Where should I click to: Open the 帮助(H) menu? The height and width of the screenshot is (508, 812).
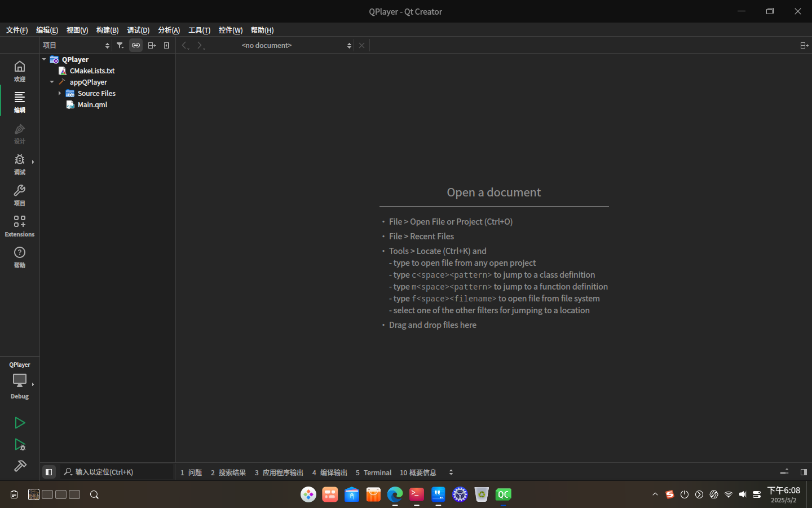262,30
